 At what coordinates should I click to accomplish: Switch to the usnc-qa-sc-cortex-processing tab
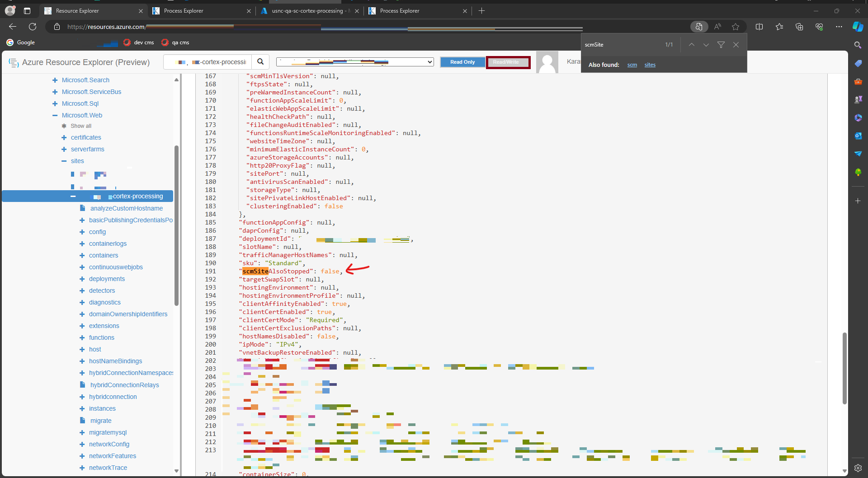[x=309, y=11]
